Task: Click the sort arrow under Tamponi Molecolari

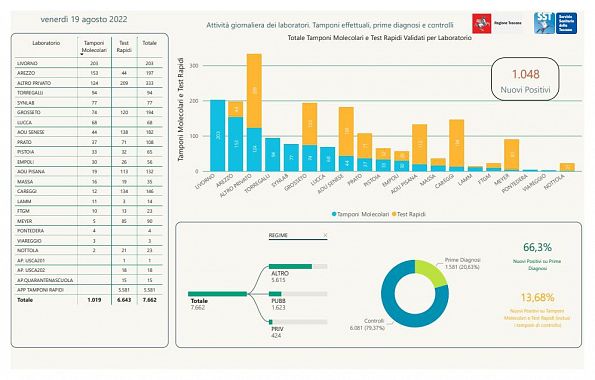Action: pyautogui.click(x=82, y=55)
